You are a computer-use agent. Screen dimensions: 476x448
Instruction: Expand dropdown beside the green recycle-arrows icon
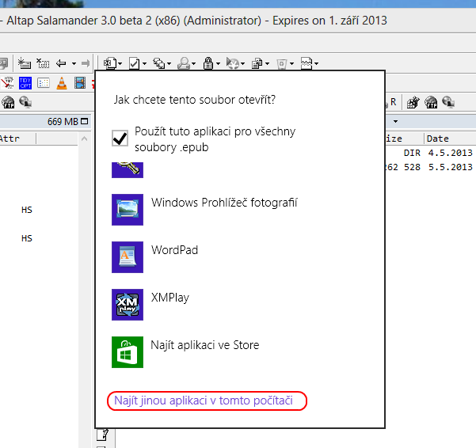tap(243, 63)
